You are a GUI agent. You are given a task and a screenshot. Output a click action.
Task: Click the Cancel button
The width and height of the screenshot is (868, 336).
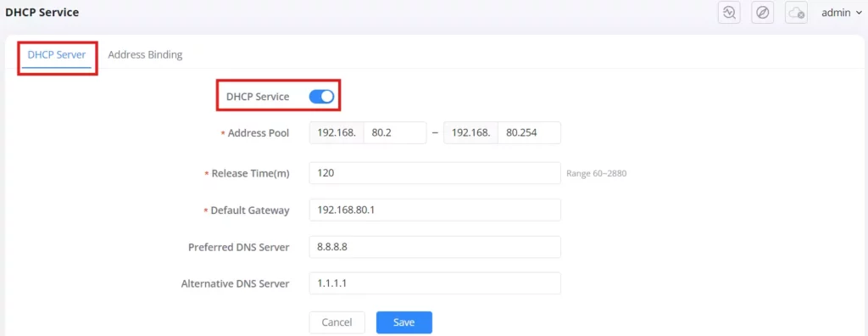(x=337, y=322)
